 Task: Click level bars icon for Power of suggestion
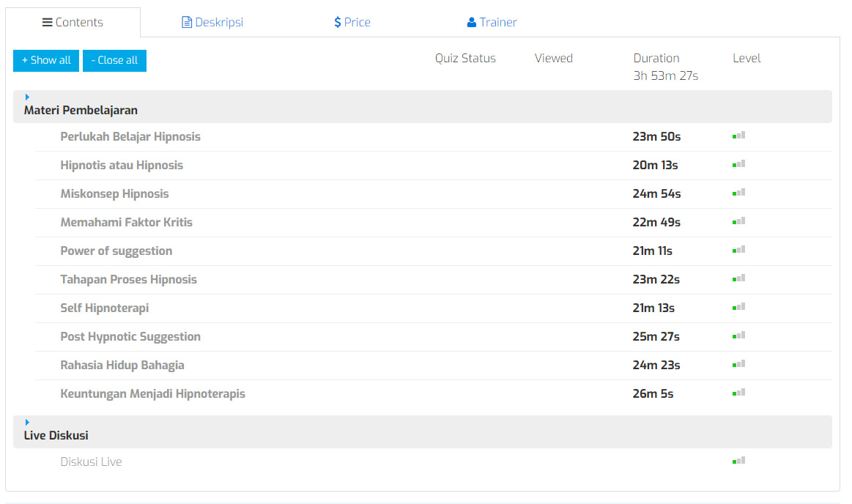pyautogui.click(x=738, y=250)
